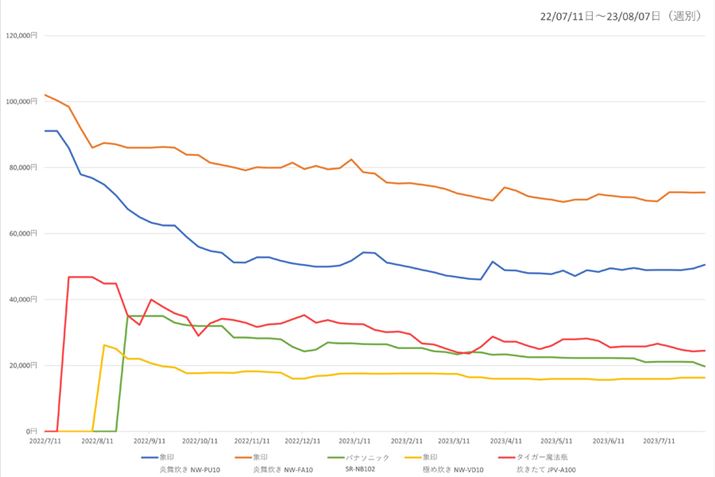The image size is (715, 477).
Task: Click the 2022/7/11 x-axis date label
Action: [46, 439]
